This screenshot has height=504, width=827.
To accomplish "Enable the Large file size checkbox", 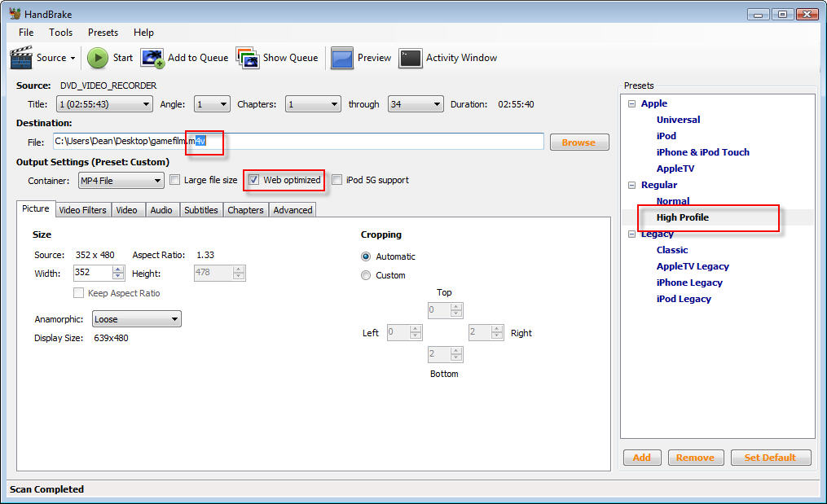I will [174, 180].
